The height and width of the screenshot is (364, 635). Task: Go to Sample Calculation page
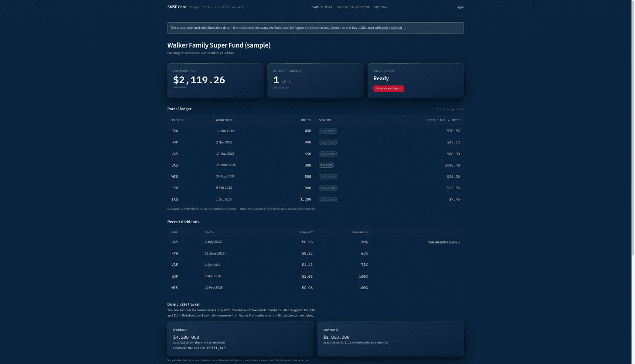tap(353, 7)
